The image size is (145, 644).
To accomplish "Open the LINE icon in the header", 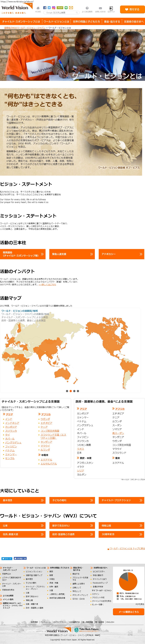I will click(66, 8).
